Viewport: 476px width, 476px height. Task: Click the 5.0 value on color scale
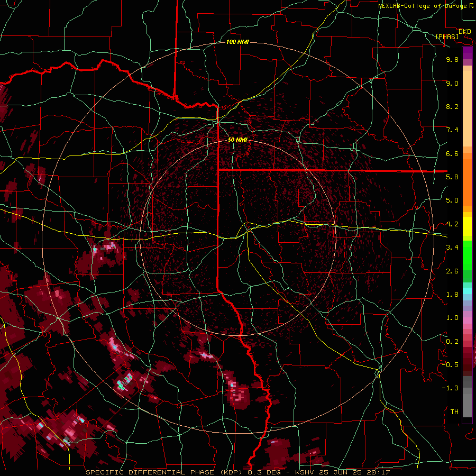[x=452, y=200]
